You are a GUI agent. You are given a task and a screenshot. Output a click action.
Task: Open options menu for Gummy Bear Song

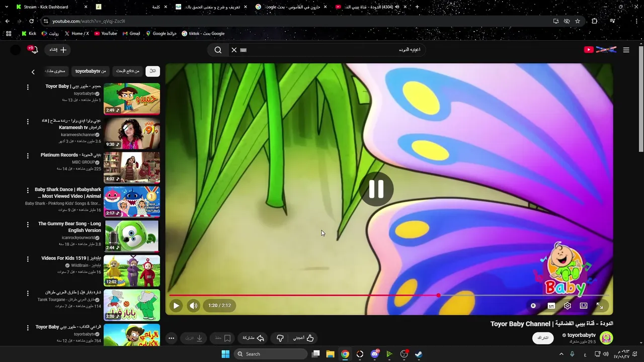pos(28,225)
